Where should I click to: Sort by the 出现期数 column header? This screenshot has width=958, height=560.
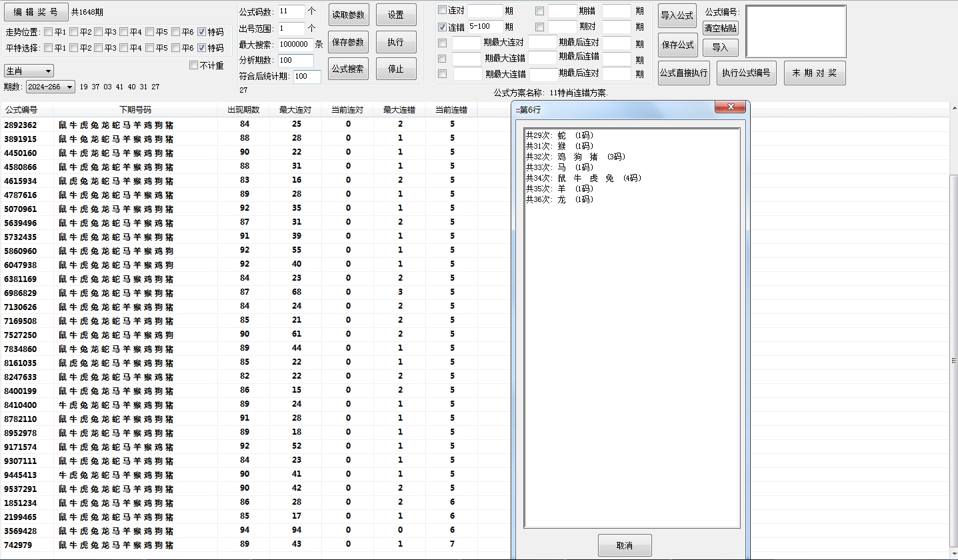click(243, 110)
